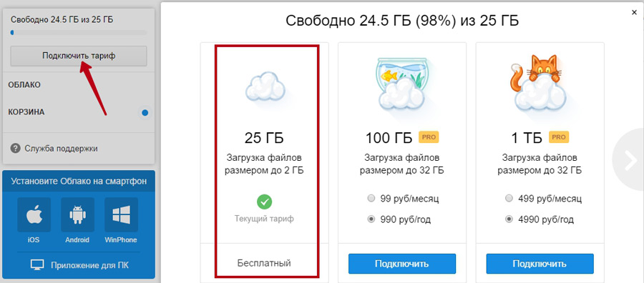
Task: Open the ОБЛАКО section in the sidebar
Action: point(24,85)
